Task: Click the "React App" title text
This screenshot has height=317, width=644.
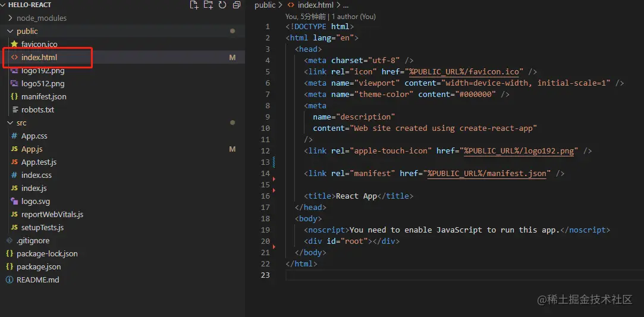Action: click(357, 196)
